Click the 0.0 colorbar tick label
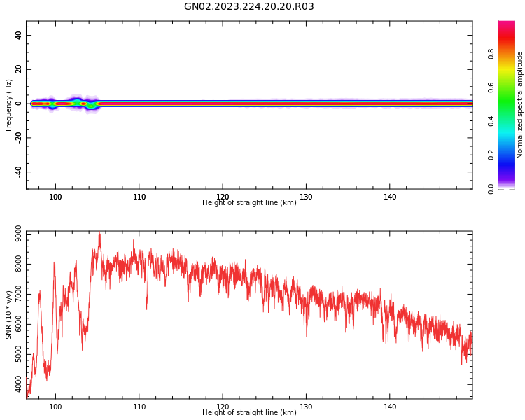This screenshot has height=420, width=525. [x=491, y=189]
